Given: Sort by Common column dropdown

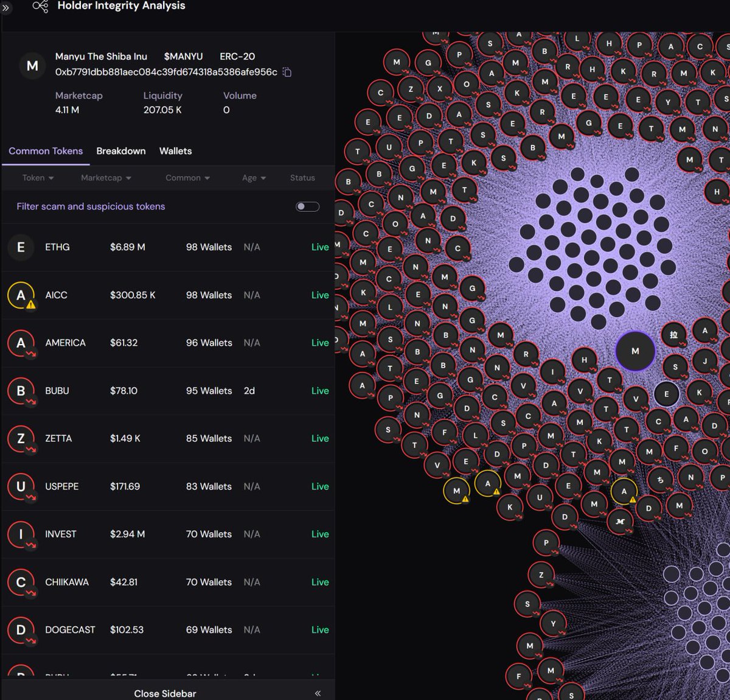Looking at the screenshot, I should [x=187, y=178].
